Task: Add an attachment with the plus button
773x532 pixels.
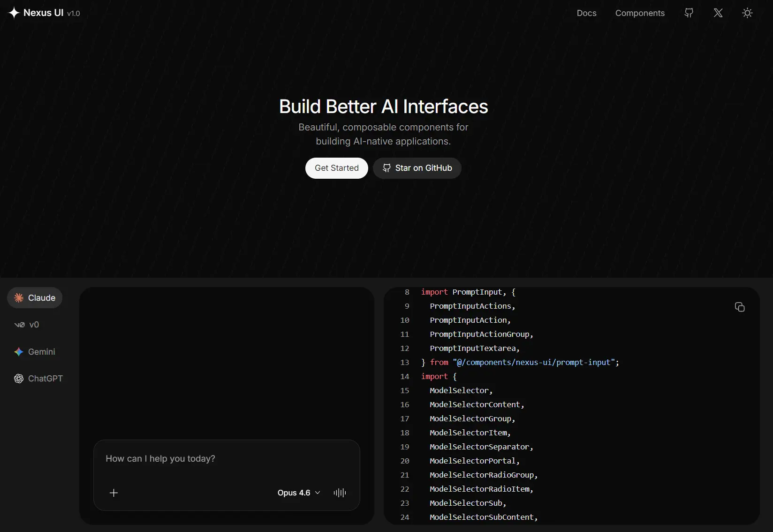Action: (x=114, y=493)
